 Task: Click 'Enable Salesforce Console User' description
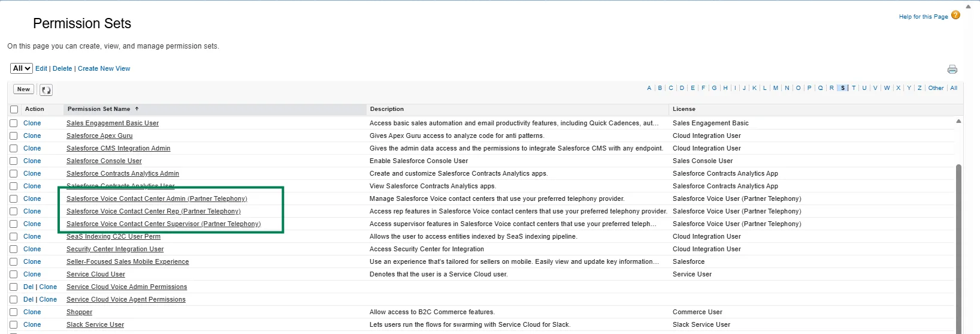pyautogui.click(x=419, y=161)
